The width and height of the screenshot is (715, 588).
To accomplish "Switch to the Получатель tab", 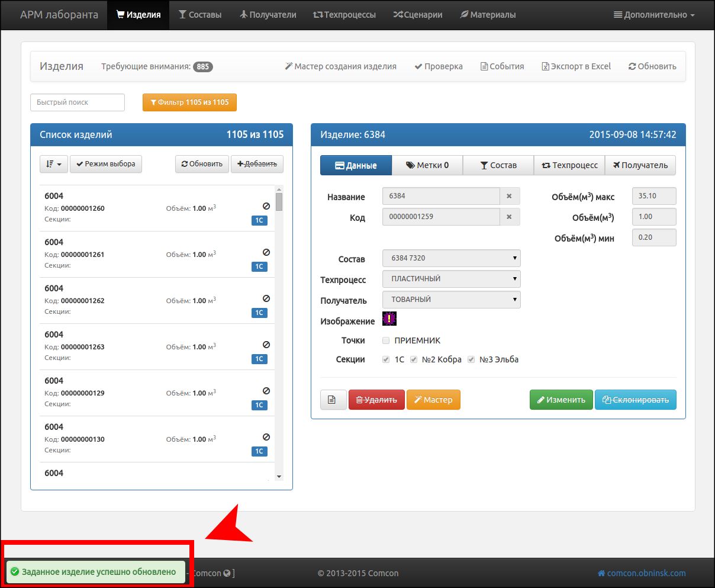I will tap(640, 165).
